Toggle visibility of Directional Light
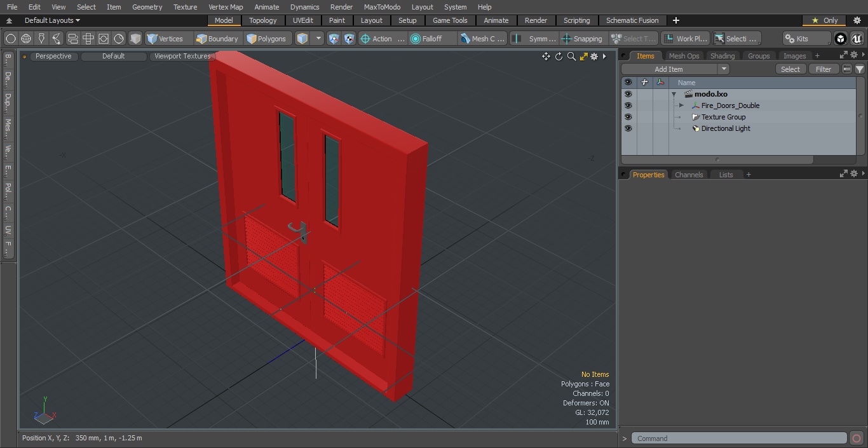Screen dimensions: 868x448 pyautogui.click(x=628, y=128)
